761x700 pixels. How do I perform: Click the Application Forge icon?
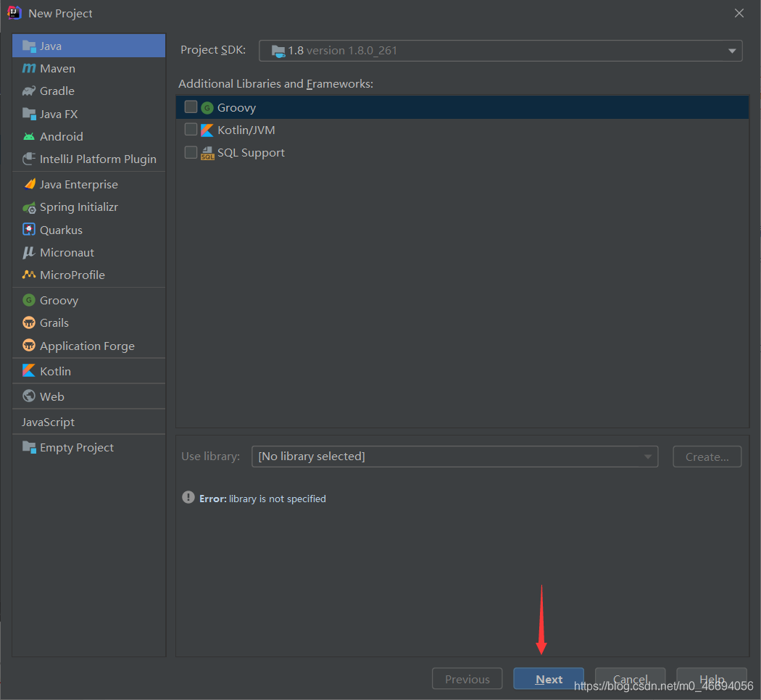pos(29,346)
